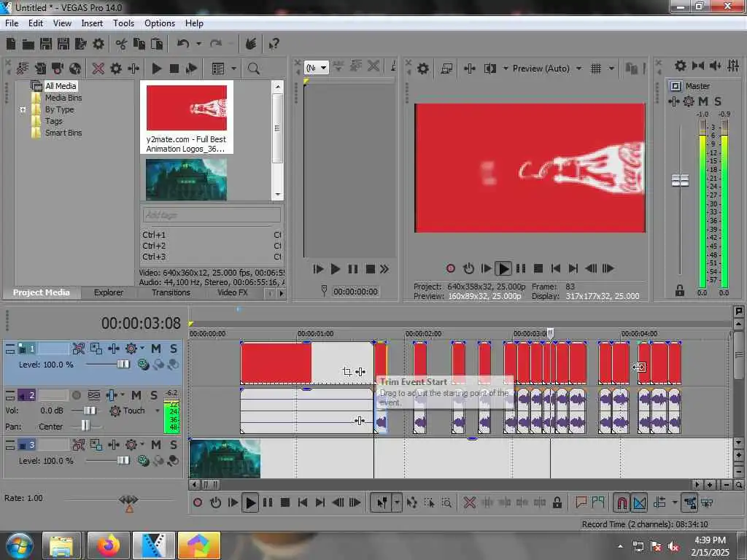Click the What's This help icon

274,44
